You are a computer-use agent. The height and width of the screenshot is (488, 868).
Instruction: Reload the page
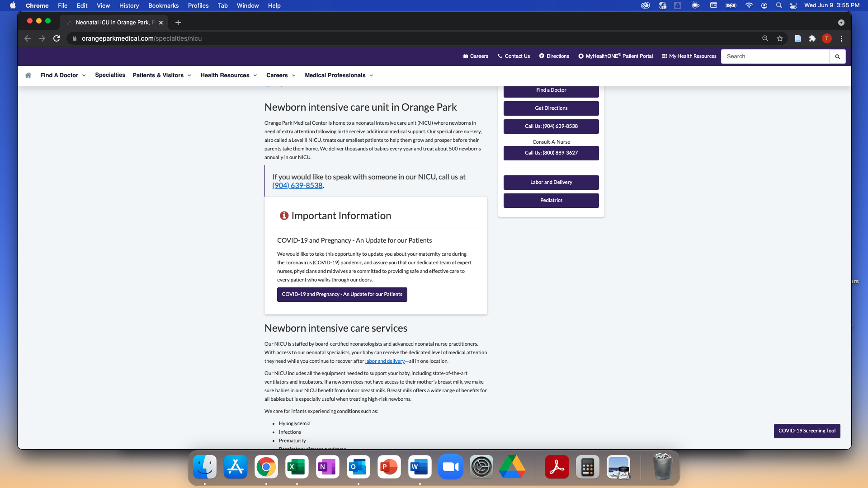point(57,38)
